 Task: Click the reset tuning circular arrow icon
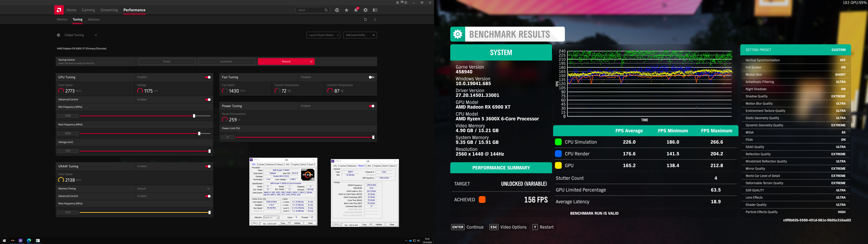(x=365, y=19)
